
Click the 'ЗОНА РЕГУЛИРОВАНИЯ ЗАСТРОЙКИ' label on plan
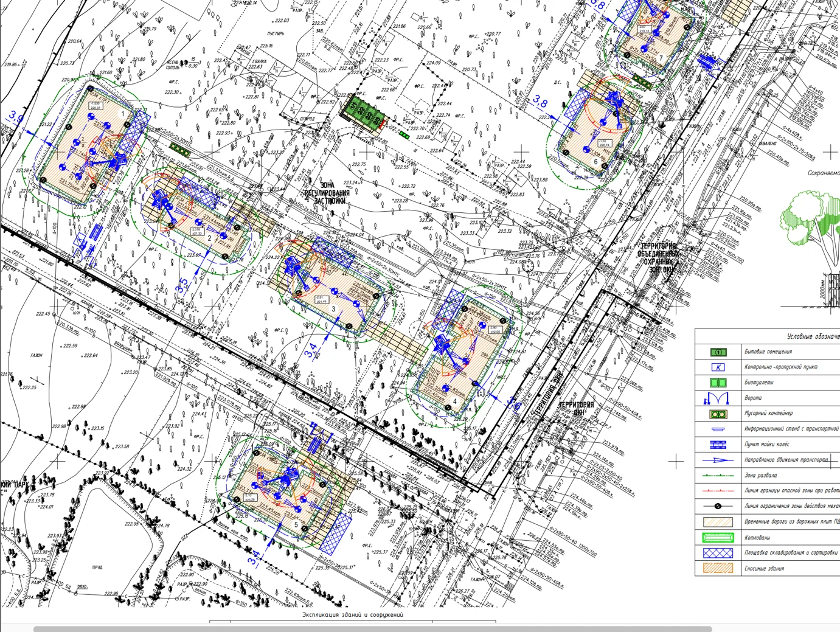point(327,193)
